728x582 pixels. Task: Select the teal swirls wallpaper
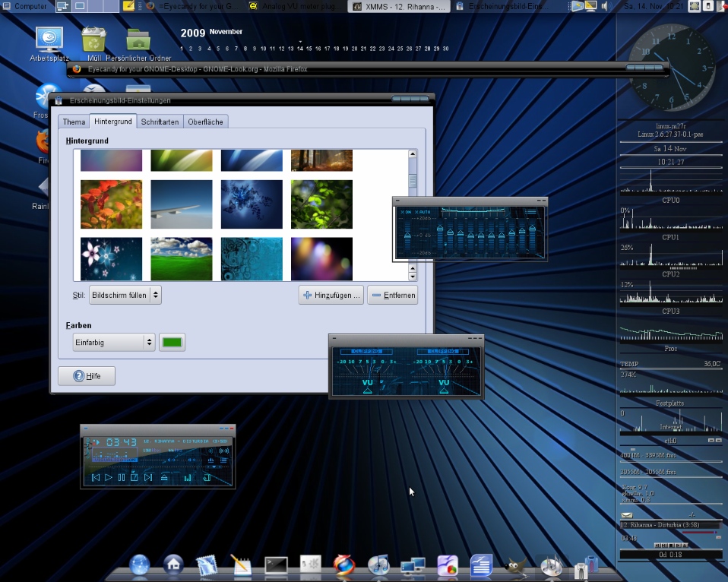(252, 259)
